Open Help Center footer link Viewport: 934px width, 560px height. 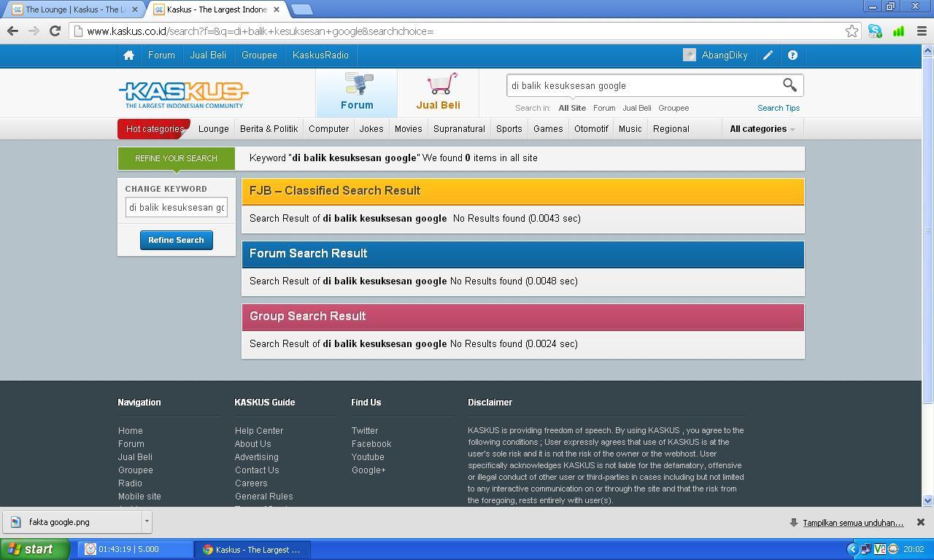[259, 431]
